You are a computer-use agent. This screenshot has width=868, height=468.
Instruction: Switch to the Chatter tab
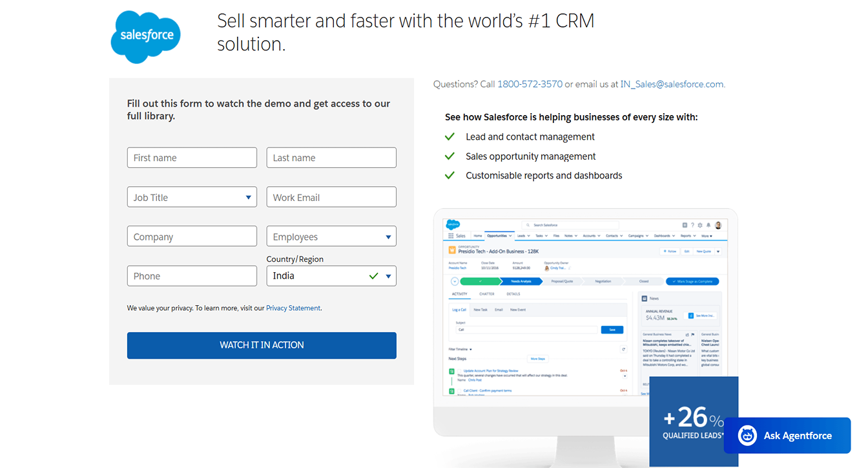pyautogui.click(x=487, y=294)
